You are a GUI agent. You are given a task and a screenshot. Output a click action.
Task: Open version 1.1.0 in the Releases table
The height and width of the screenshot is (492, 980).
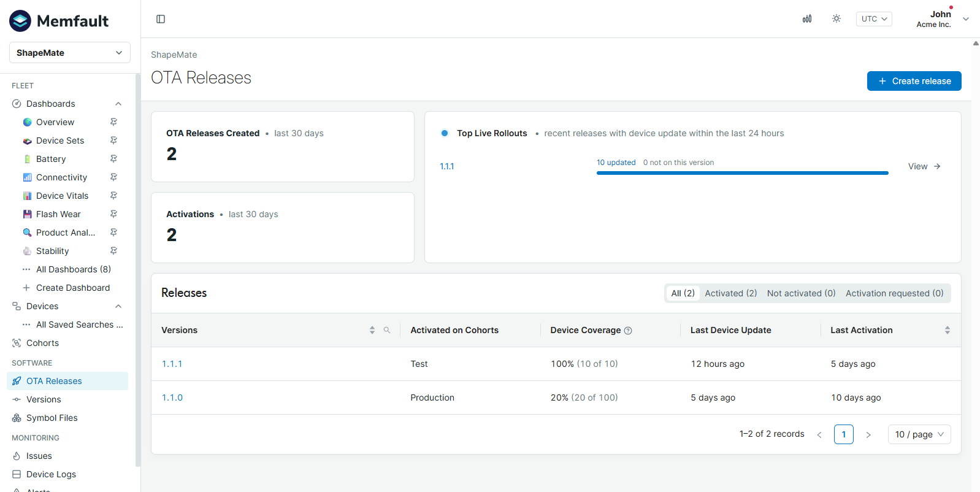[x=172, y=398]
